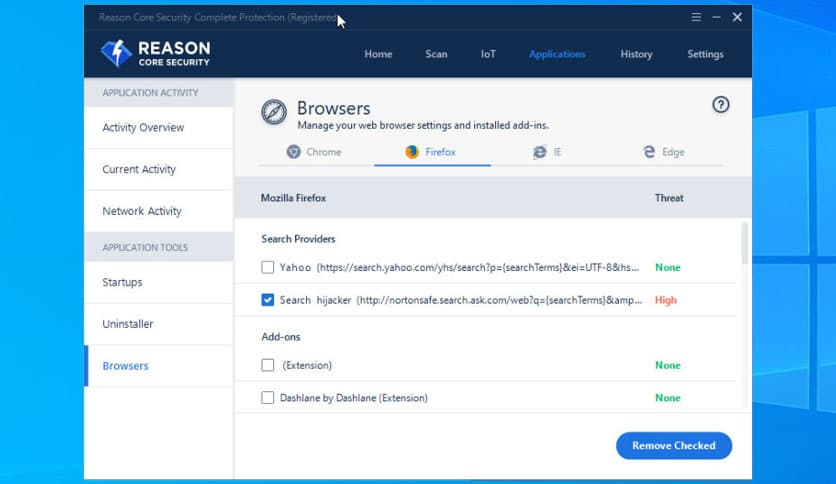Click the None threat label for Dashlane
This screenshot has width=836, height=484.
click(x=668, y=398)
